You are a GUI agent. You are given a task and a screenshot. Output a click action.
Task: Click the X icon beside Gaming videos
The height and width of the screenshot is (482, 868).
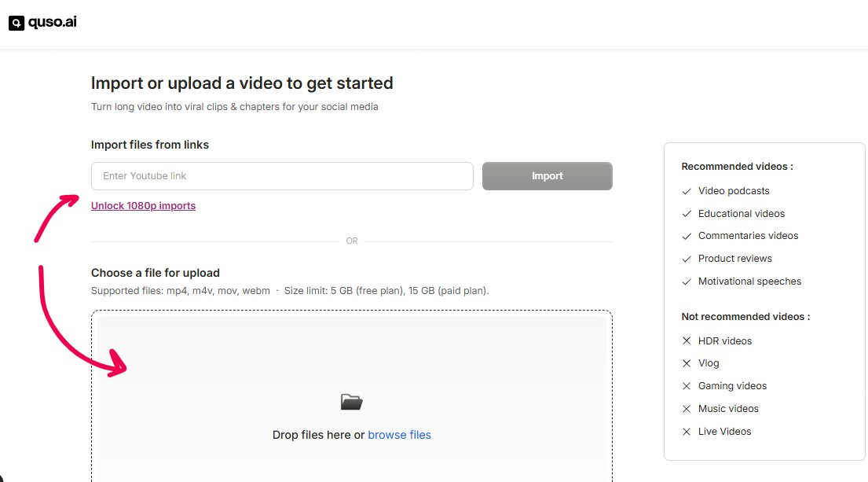(x=686, y=385)
